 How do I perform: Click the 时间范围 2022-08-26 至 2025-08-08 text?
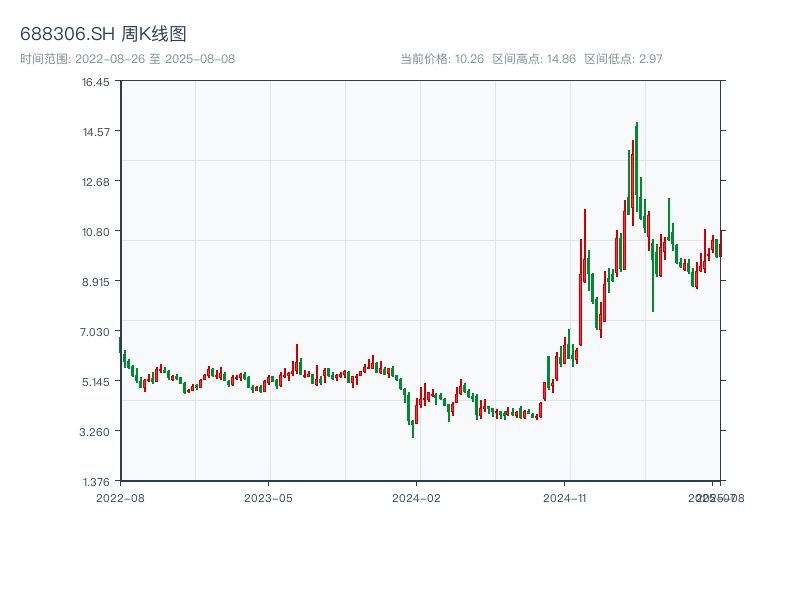[x=128, y=59]
